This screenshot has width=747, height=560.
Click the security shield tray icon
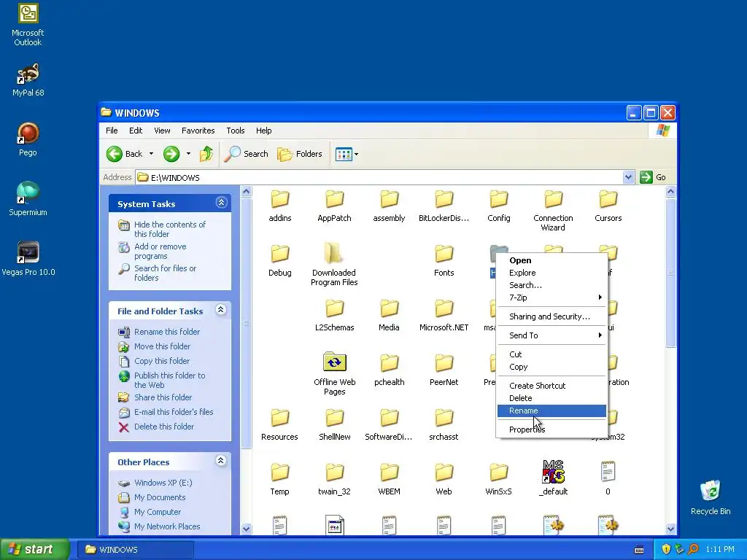point(665,550)
